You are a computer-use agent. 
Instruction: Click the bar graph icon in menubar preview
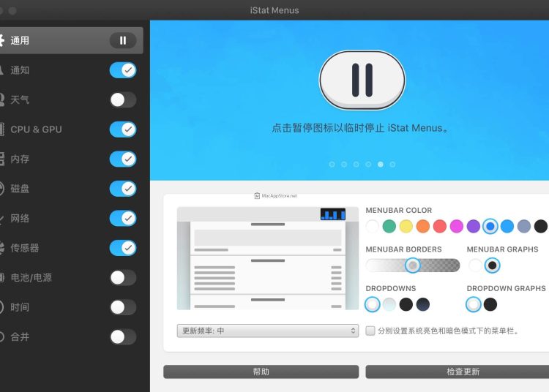tap(332, 214)
